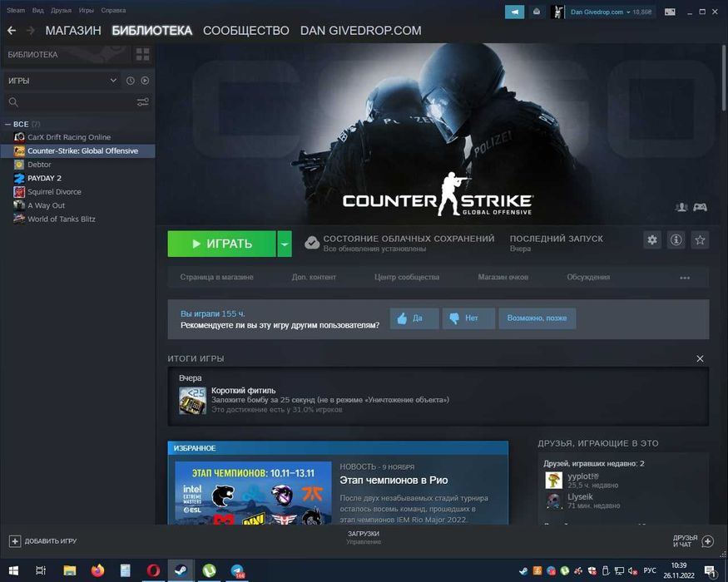Choose Нет thumbs-down recommendation

(468, 318)
